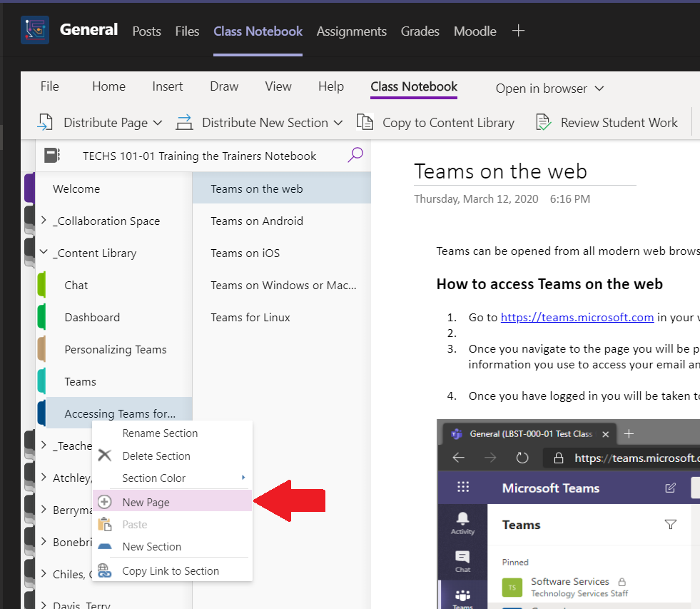Click the notebook search magnifier icon
The width and height of the screenshot is (700, 609).
(x=355, y=155)
